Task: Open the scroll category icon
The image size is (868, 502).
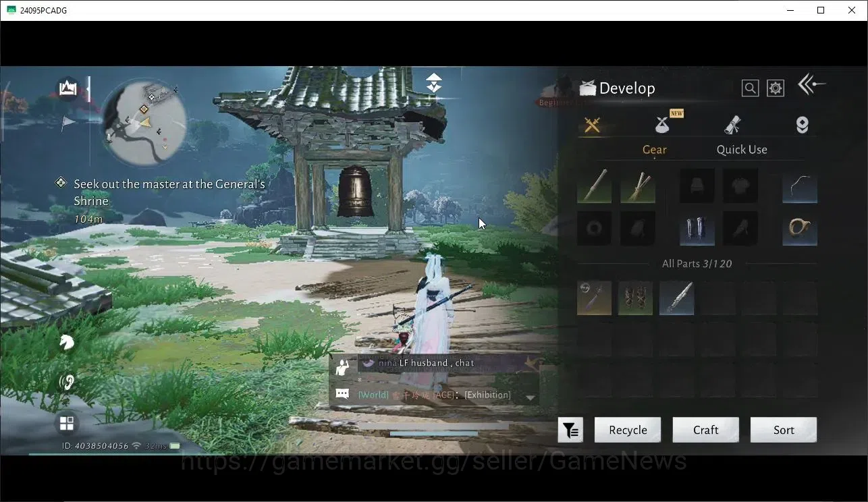Action: (x=732, y=125)
